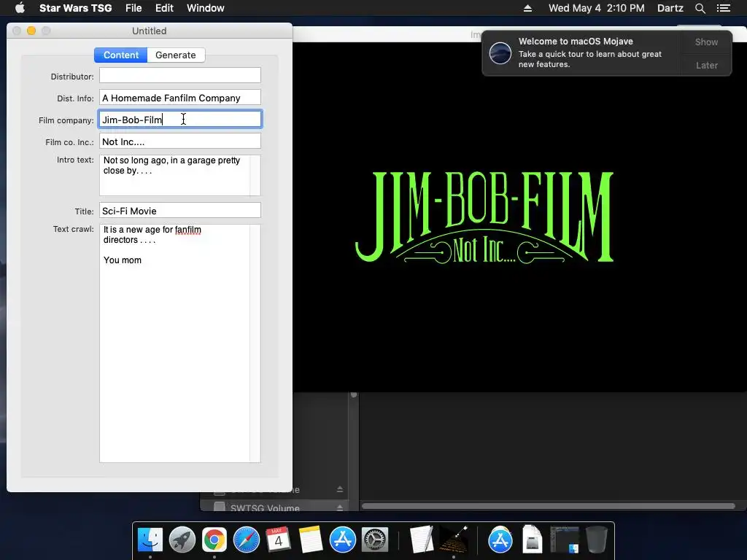The width and height of the screenshot is (747, 560).
Task: Minimize the Untitled window with yellow button
Action: tap(31, 31)
